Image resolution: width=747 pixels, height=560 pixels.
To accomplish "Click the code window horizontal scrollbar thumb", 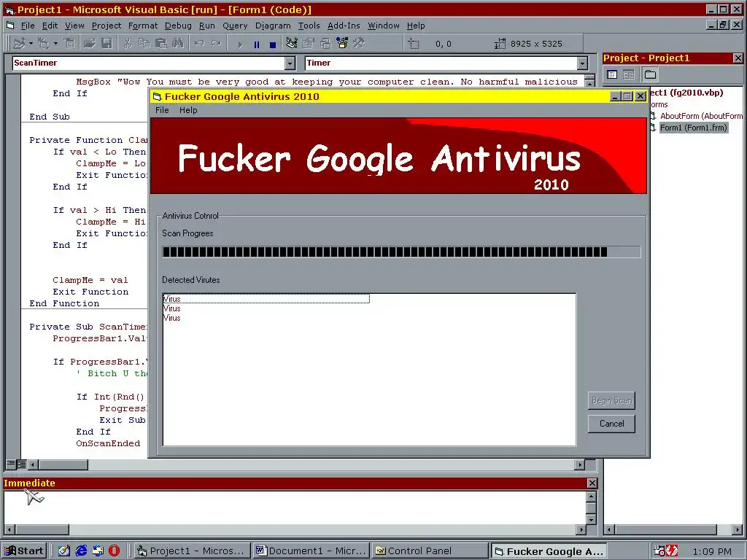I will (x=63, y=464).
